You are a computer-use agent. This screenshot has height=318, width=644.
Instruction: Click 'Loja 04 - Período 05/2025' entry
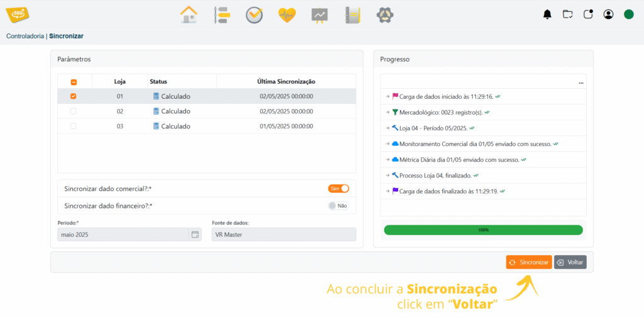tap(484, 128)
